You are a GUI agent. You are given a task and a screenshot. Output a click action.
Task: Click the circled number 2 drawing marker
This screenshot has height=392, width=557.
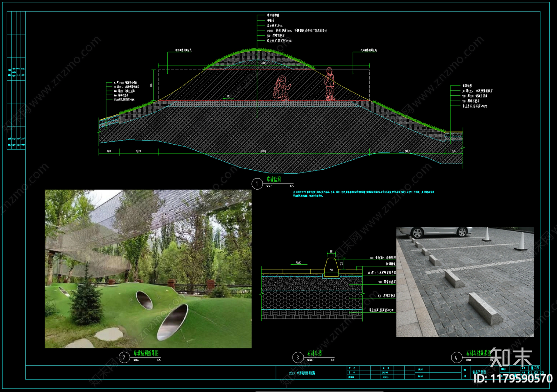click(x=124, y=358)
